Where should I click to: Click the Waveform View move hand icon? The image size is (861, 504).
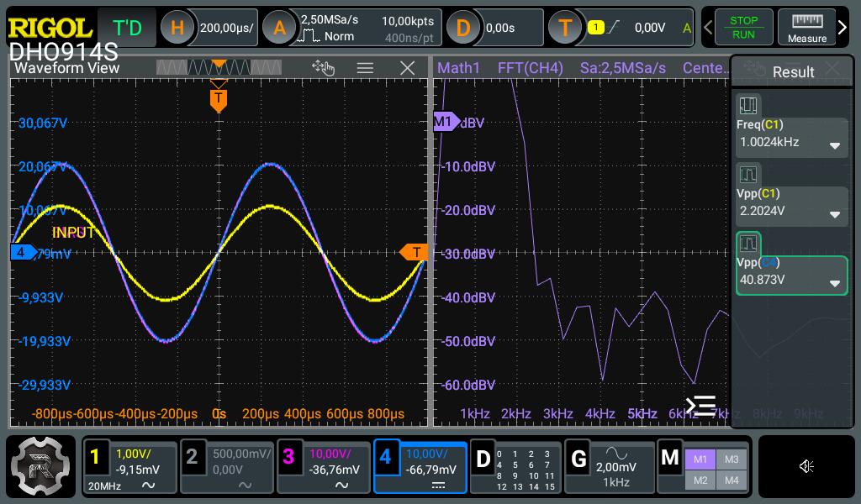click(323, 68)
